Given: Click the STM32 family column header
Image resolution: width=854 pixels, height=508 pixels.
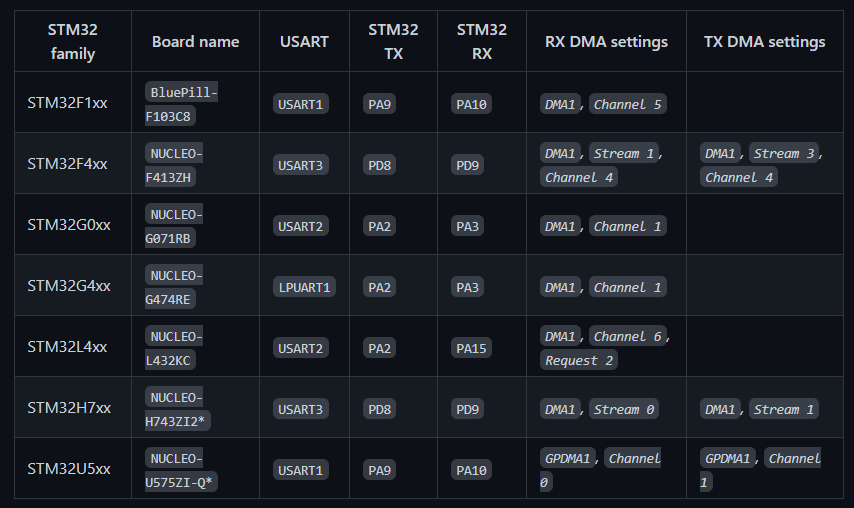Looking at the screenshot, I should coord(72,41).
